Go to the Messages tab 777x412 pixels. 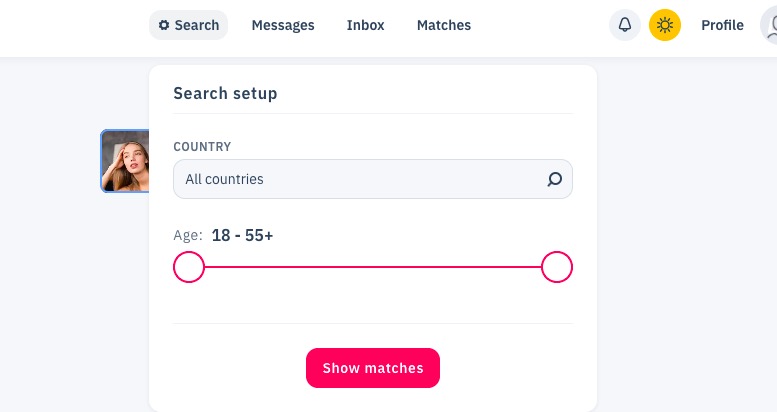[283, 25]
